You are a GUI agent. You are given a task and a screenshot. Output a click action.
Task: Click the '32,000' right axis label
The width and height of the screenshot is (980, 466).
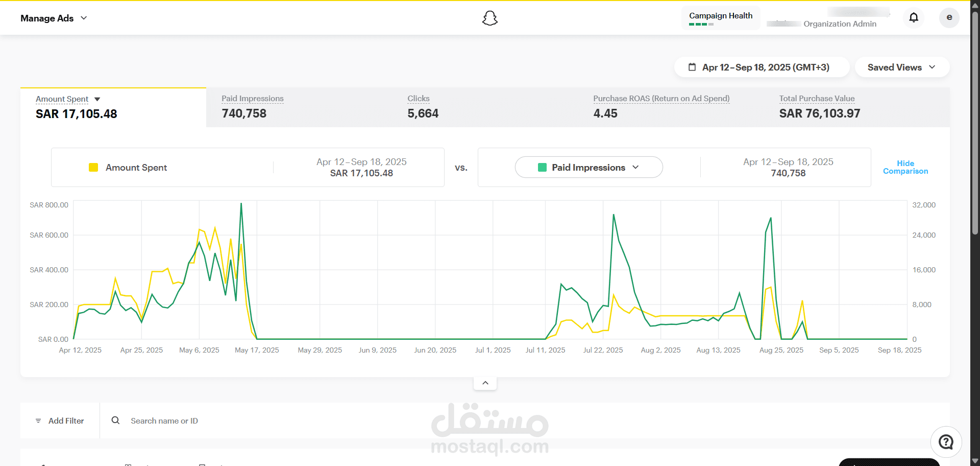click(x=924, y=205)
